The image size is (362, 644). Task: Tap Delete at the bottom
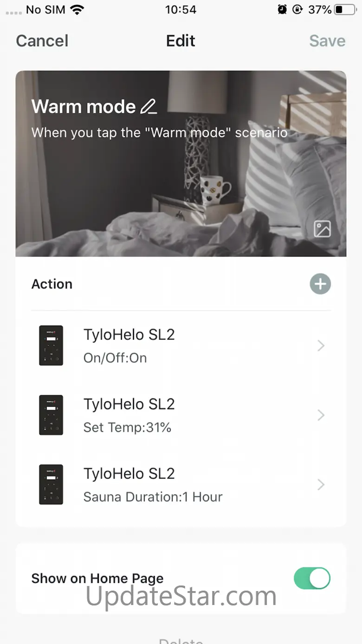[x=181, y=640]
